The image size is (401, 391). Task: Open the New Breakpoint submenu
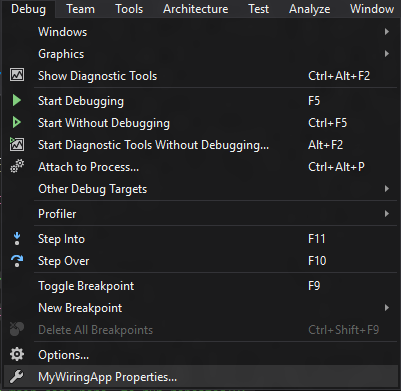(201, 308)
